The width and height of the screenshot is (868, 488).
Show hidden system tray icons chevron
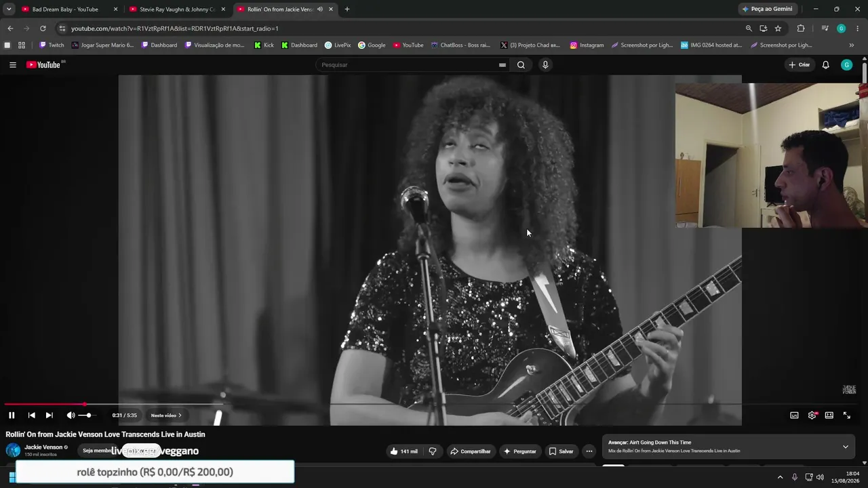(780, 477)
